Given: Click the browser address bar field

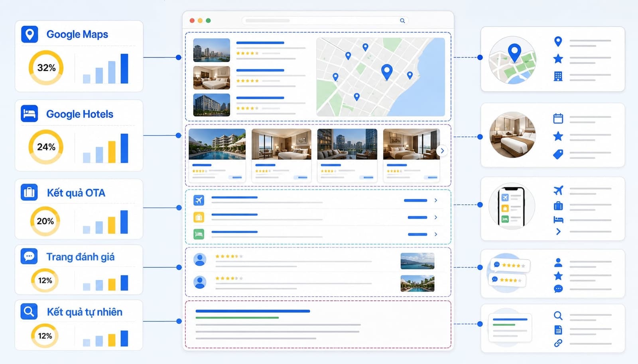Looking at the screenshot, I should (x=325, y=21).
